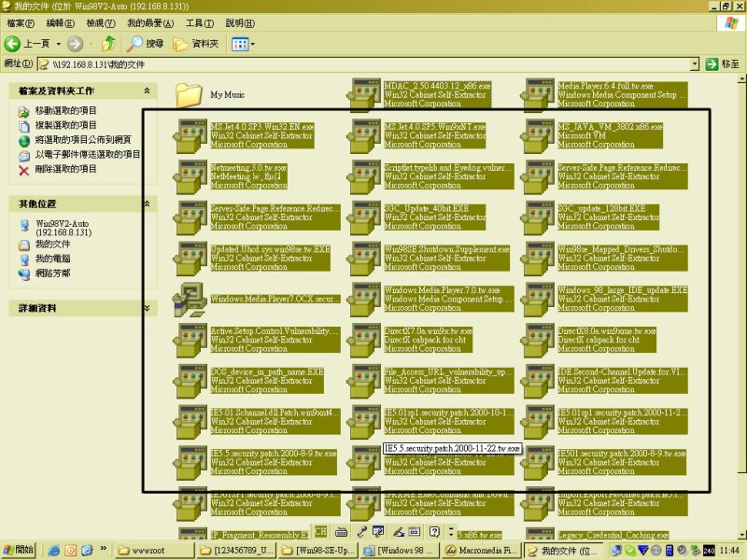Select the Windows_98_large_IDE_update.EXE icon
This screenshot has height=560, width=747.
[x=539, y=299]
